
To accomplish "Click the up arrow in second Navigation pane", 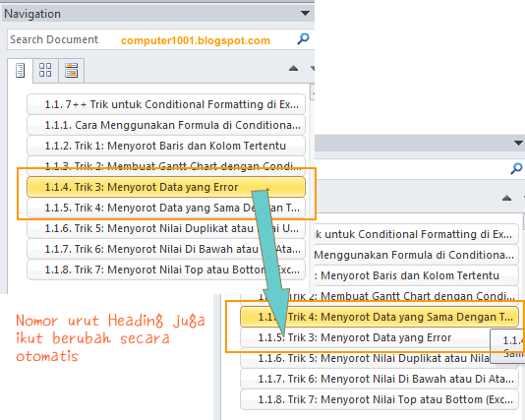I will click(506, 199).
